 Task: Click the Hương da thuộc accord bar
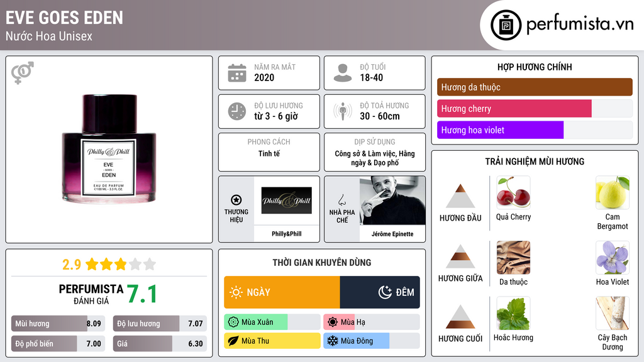tap(535, 87)
